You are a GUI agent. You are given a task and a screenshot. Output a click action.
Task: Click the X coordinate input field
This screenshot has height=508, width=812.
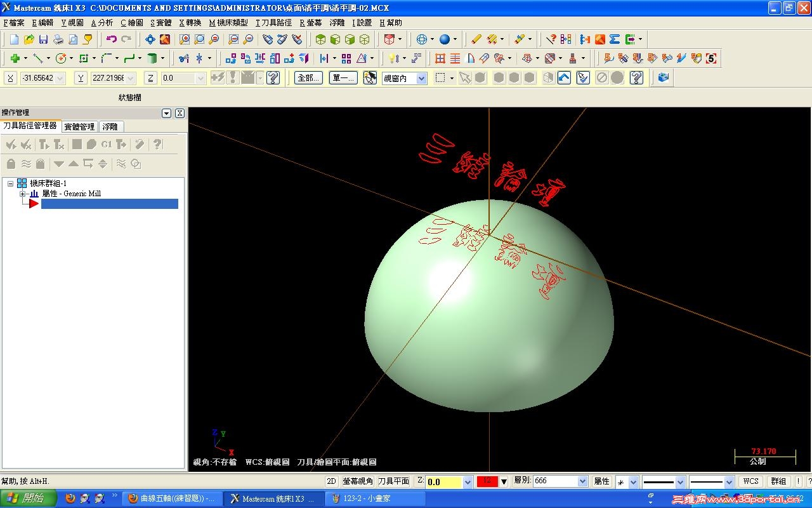(43, 78)
